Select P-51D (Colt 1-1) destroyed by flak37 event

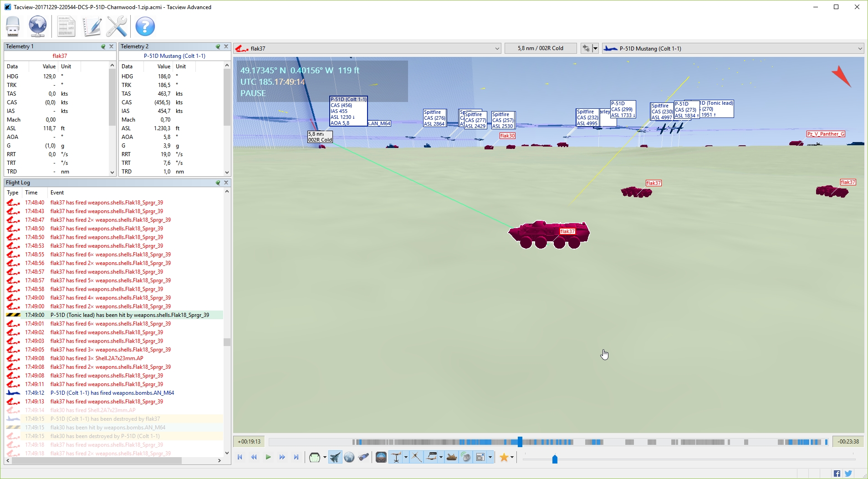point(114,419)
